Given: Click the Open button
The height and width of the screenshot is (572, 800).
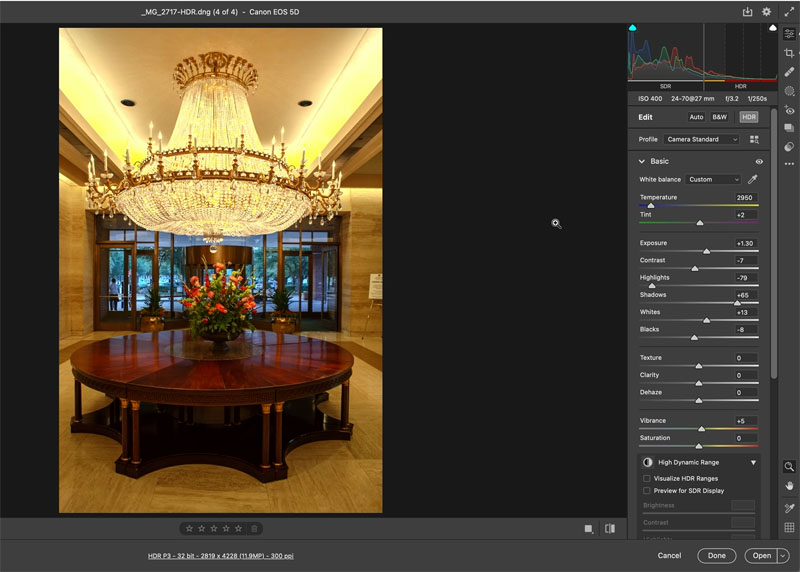Looking at the screenshot, I should coord(761,556).
